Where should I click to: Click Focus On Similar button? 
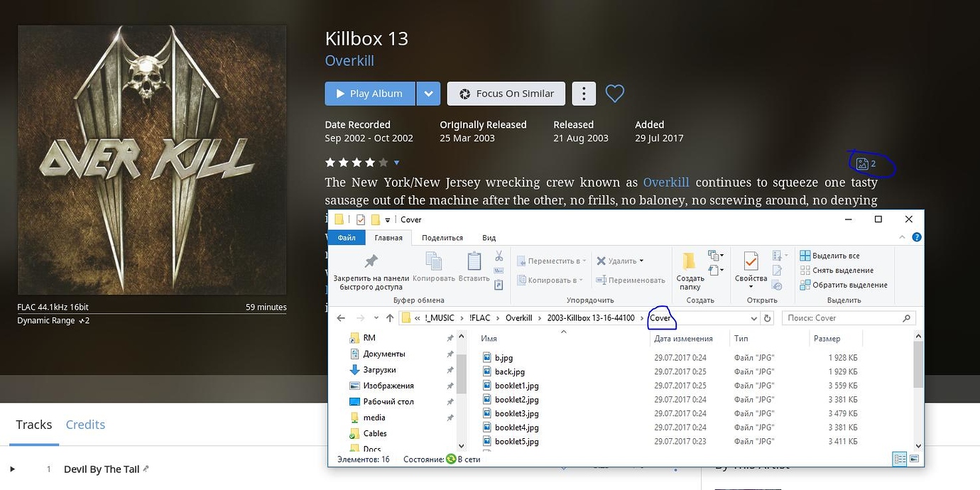click(x=506, y=94)
